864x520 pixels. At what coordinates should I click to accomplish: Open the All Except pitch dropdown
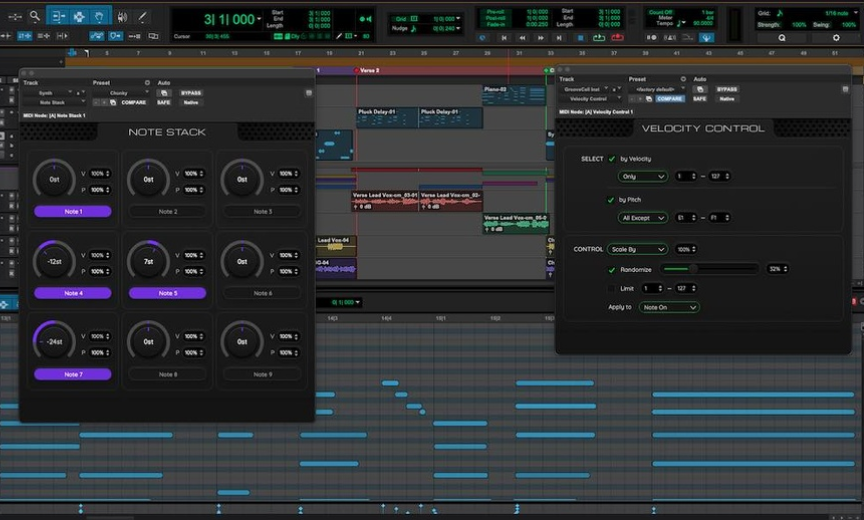[642, 217]
